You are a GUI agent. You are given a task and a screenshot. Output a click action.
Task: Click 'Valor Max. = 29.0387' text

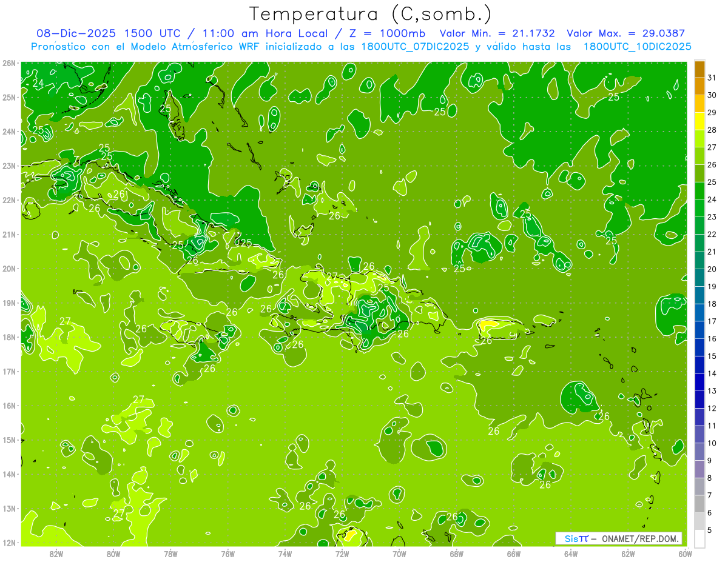tap(625, 33)
